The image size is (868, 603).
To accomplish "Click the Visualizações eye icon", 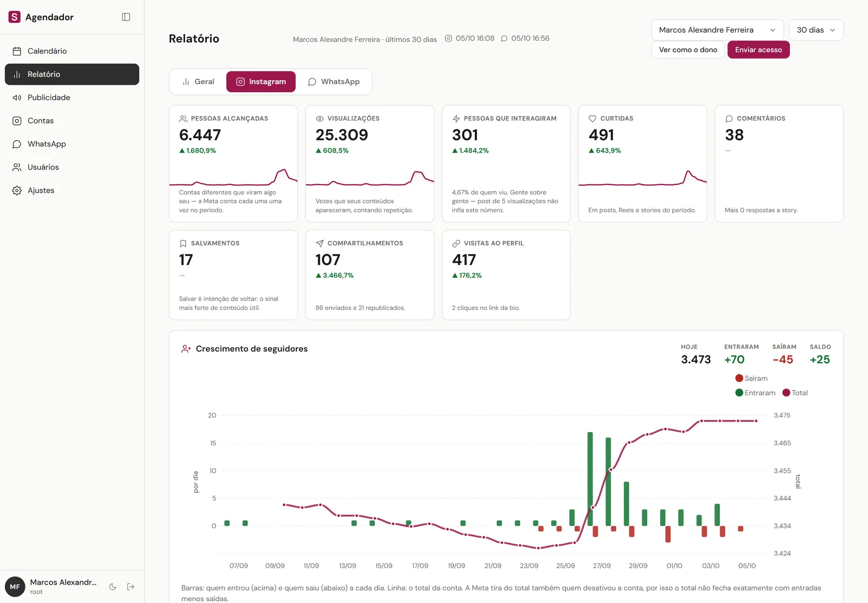I will pyautogui.click(x=320, y=118).
